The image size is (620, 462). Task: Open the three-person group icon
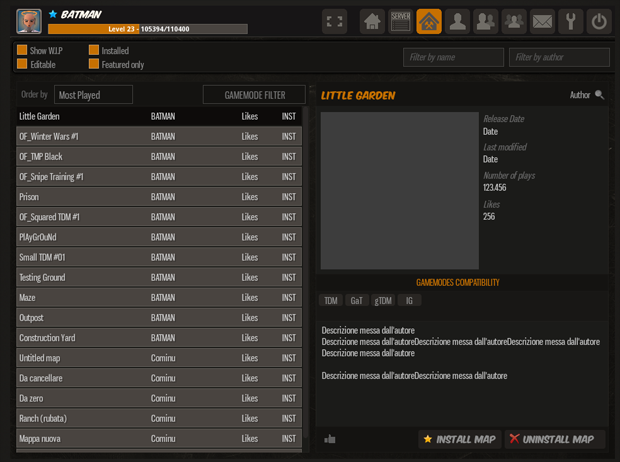pos(514,21)
